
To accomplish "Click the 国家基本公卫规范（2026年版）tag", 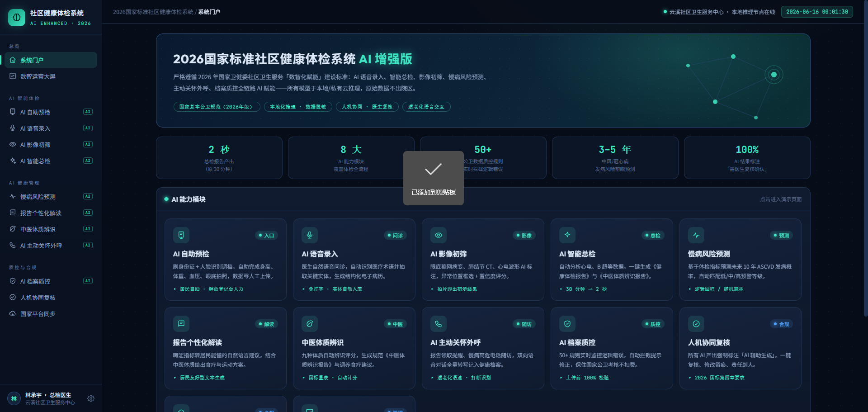I will point(217,107).
